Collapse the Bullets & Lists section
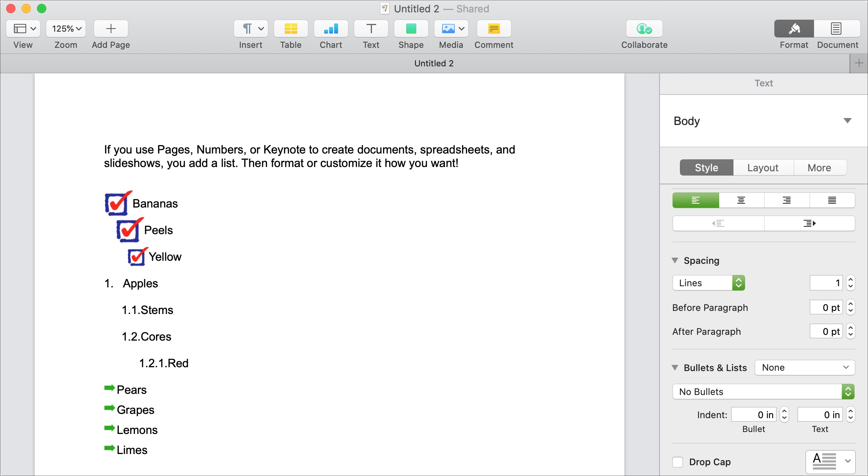 click(x=675, y=368)
